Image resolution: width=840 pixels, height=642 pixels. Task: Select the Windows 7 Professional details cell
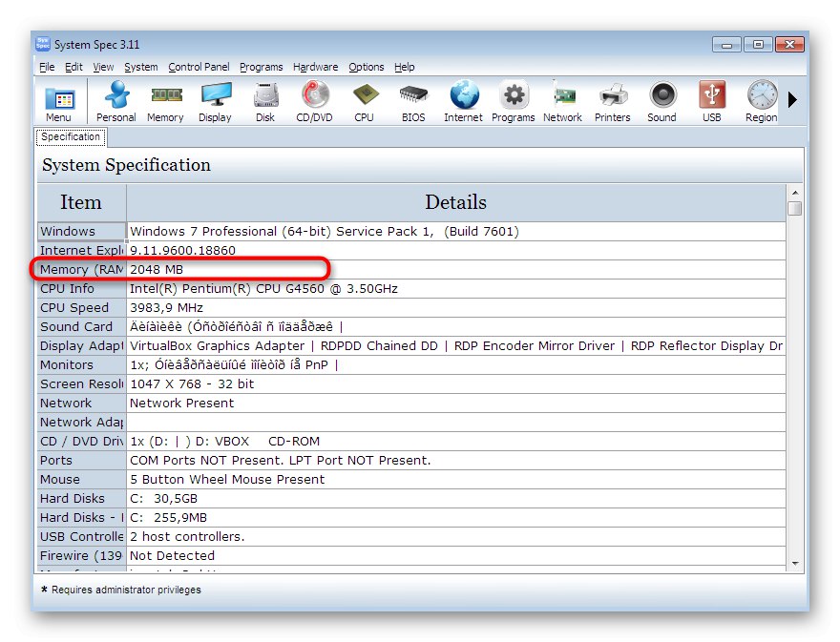tap(456, 231)
